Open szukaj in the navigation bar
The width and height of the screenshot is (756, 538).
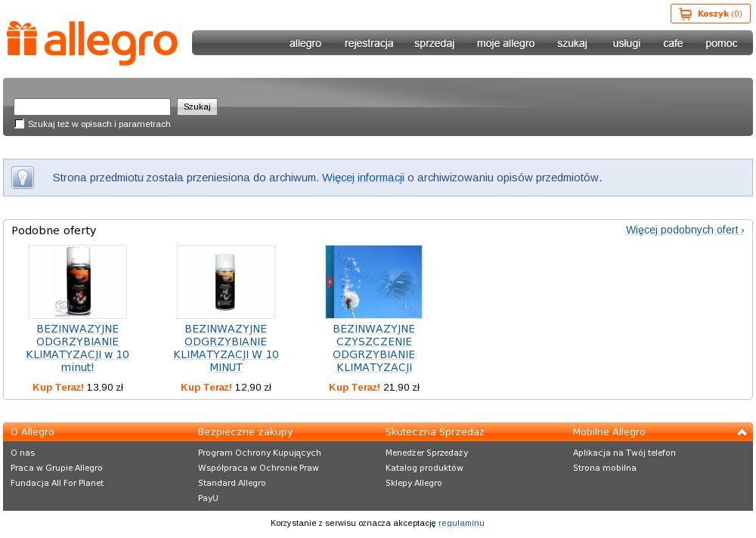click(572, 43)
